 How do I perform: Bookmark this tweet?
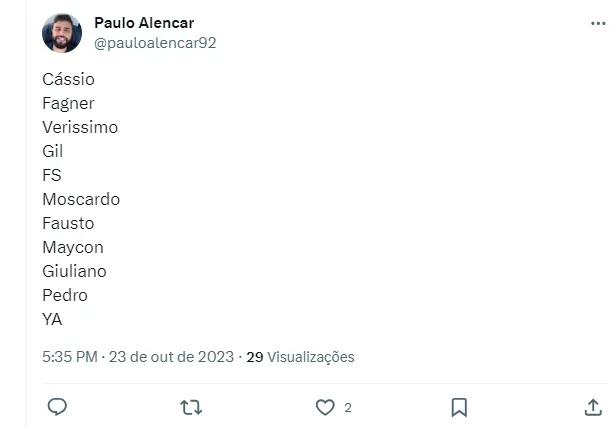click(x=459, y=407)
